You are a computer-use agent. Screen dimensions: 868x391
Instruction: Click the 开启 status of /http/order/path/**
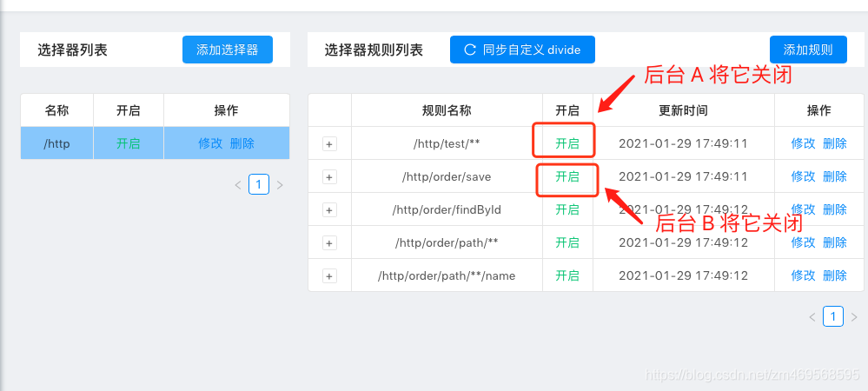(x=567, y=242)
